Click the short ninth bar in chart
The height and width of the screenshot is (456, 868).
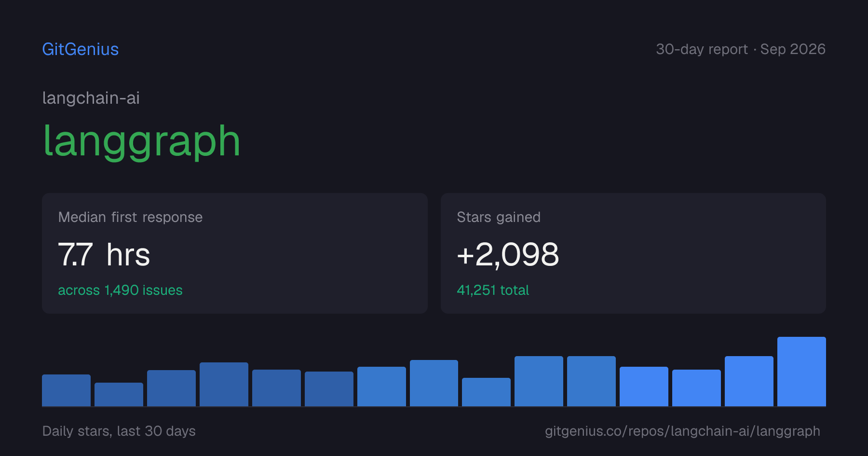[x=486, y=392]
